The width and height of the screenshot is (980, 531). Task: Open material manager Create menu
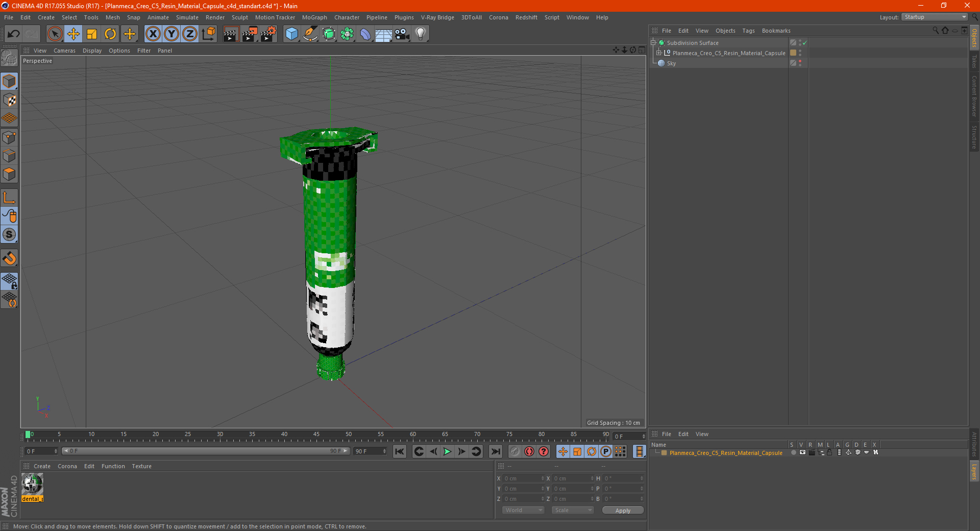pyautogui.click(x=42, y=466)
